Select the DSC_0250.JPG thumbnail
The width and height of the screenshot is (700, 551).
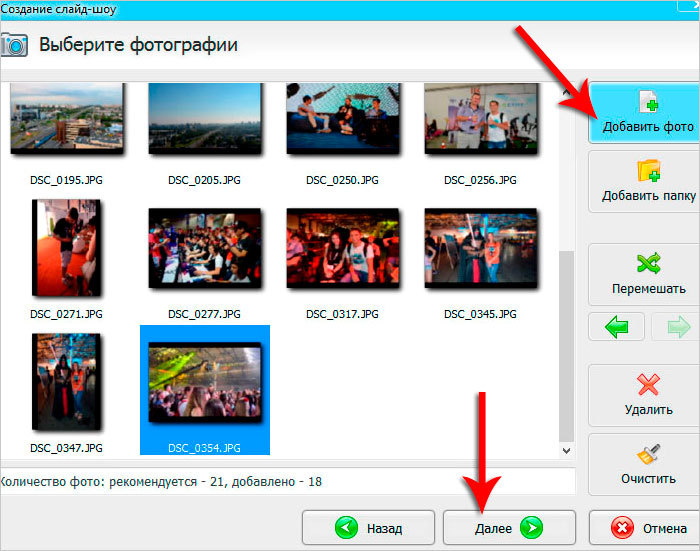(x=343, y=119)
